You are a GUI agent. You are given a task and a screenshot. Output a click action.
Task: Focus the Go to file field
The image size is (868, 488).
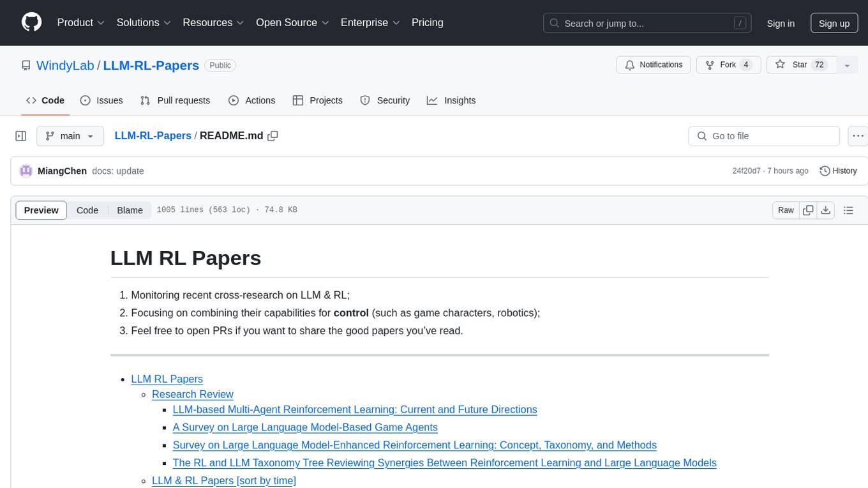point(764,136)
